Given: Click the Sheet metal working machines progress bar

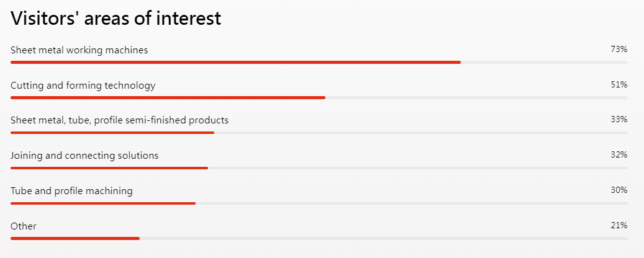Looking at the screenshot, I should click(319, 63).
